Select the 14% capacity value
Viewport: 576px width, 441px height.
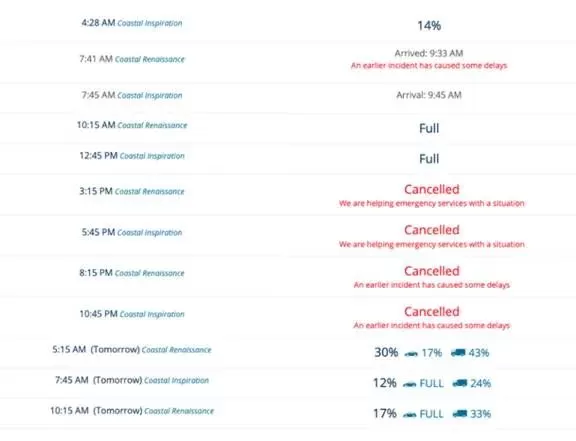429,25
